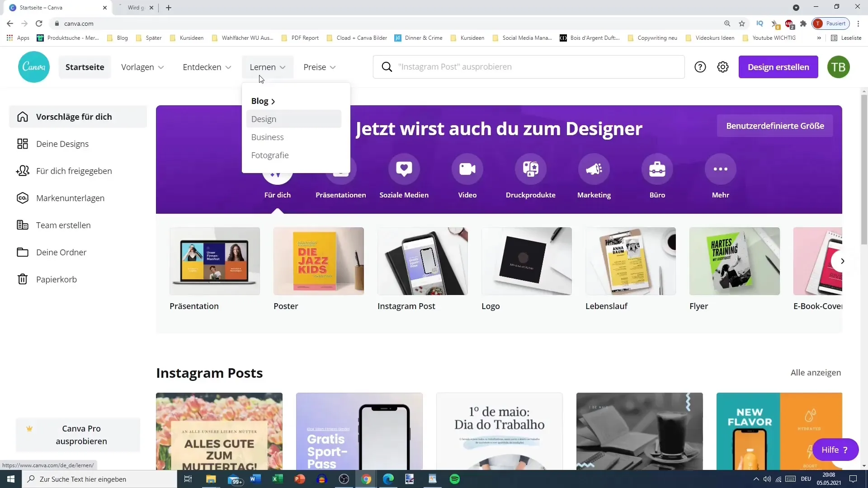This screenshot has height=488, width=868.
Task: Open PowerPoint from the taskbar
Action: click(x=300, y=479)
